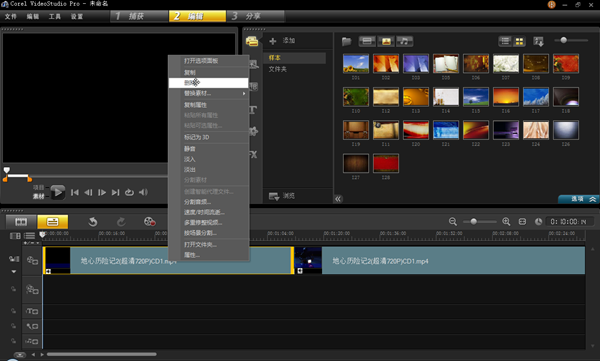The image size is (600, 361).
Task: Click the Music track button
Action: pyautogui.click(x=32, y=341)
